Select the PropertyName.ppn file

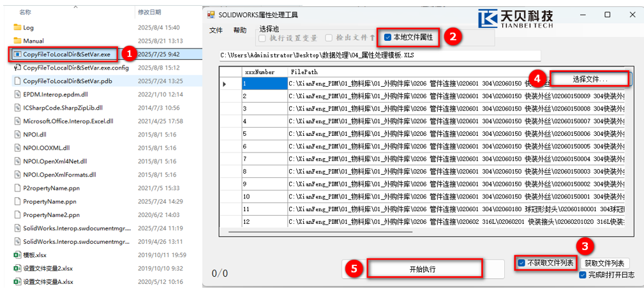tap(51, 201)
